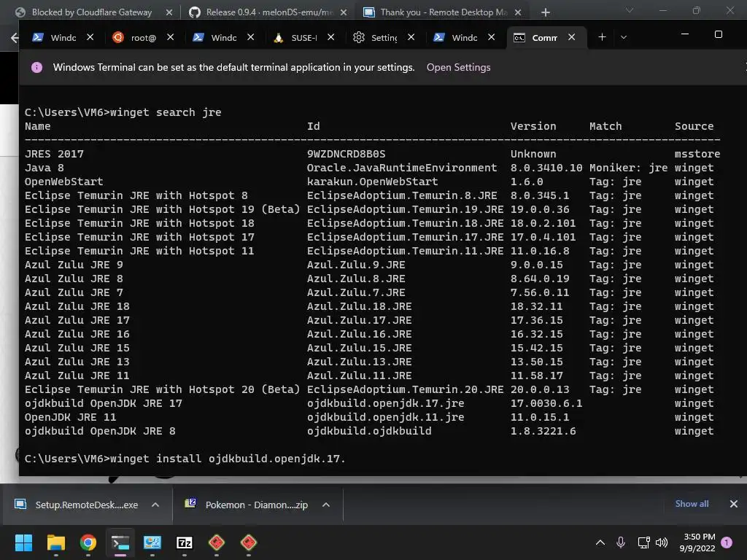Viewport: 747px width, 560px height.
Task: Click Azul.Zulu.18.JRE id text
Action: click(359, 306)
